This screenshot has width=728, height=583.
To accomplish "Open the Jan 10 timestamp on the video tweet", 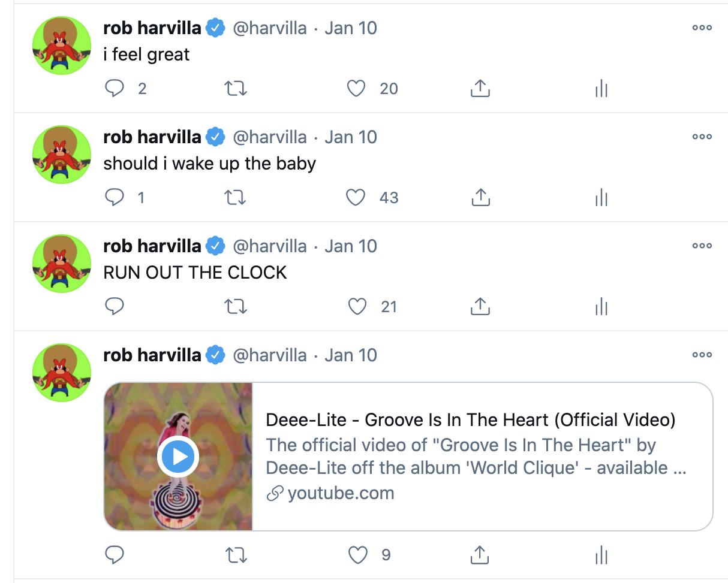I will (351, 355).
